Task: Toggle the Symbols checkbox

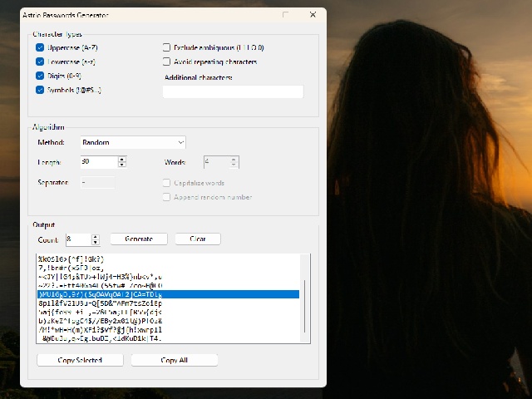Action: click(40, 90)
